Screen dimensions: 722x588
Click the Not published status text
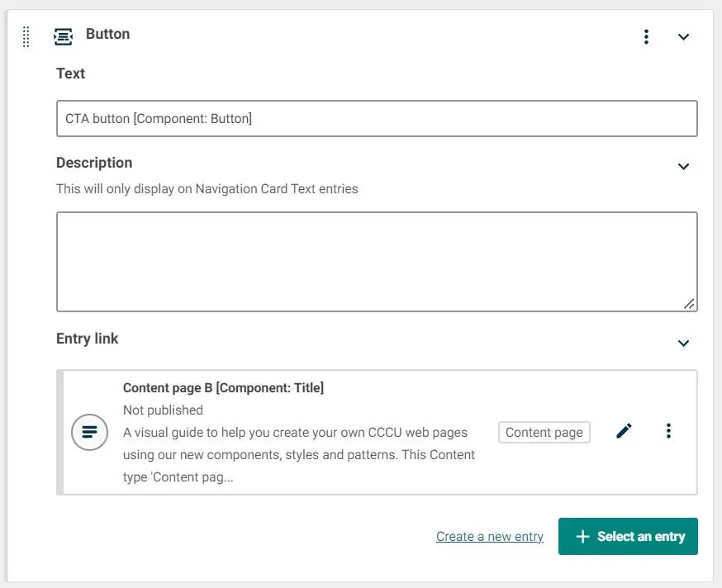click(163, 410)
